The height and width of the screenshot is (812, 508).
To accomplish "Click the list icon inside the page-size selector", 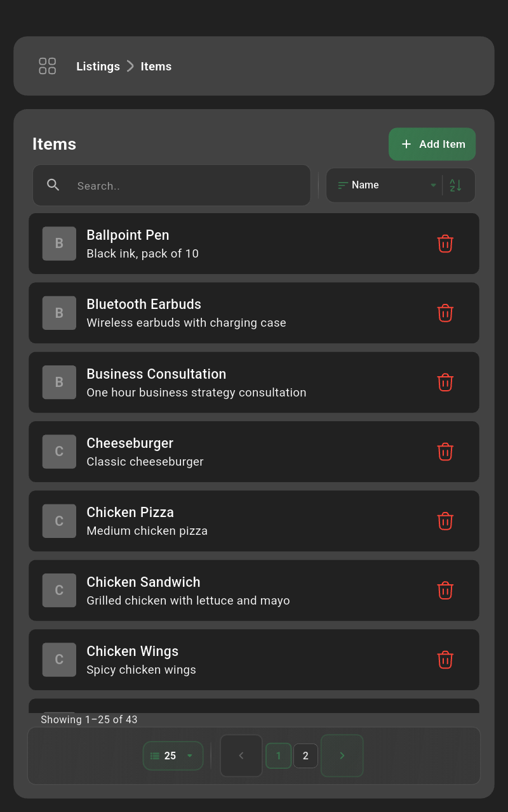I will point(154,756).
